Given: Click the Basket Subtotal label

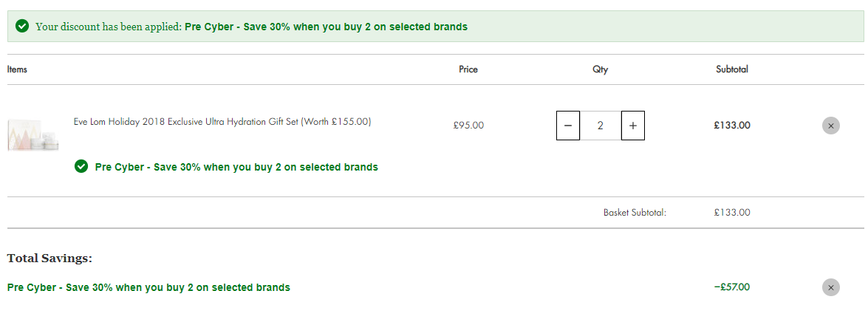Looking at the screenshot, I should [x=635, y=213].
